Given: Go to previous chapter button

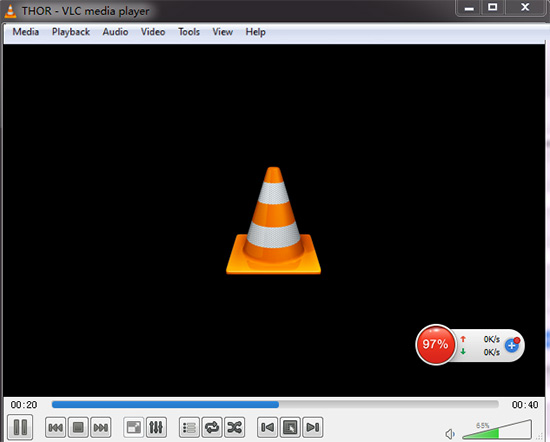Looking at the screenshot, I should pyautogui.click(x=267, y=427).
